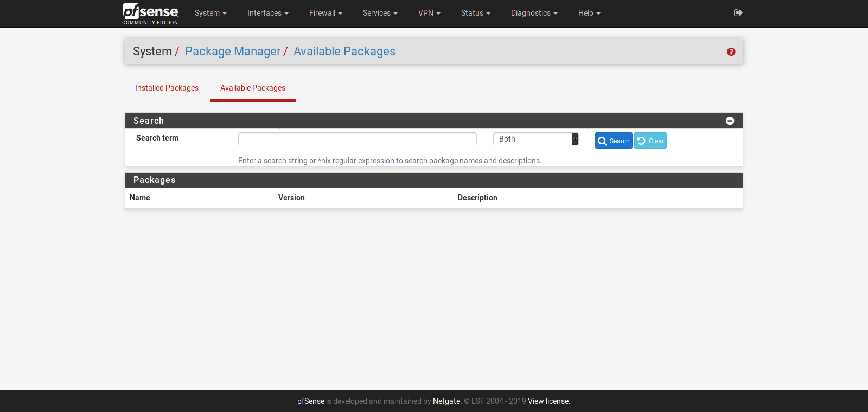The image size is (868, 412).
Task: Open the System dropdown menu
Action: [210, 13]
